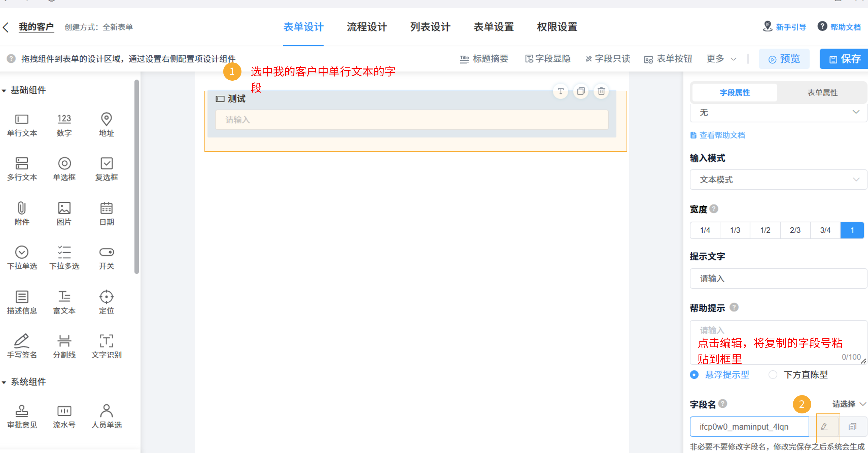Image resolution: width=868 pixels, height=453 pixels.
Task: Click the copy icon beside field name input
Action: 853,427
